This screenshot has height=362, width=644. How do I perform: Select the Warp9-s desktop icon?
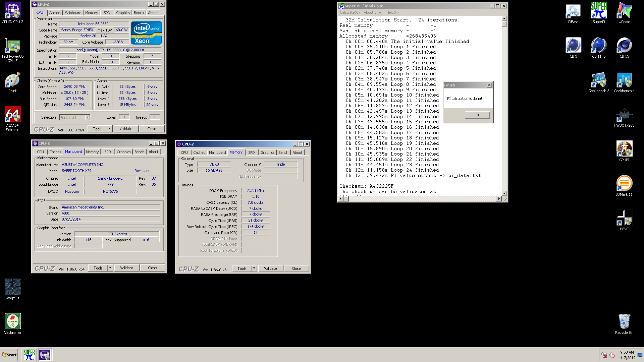pos(12,289)
